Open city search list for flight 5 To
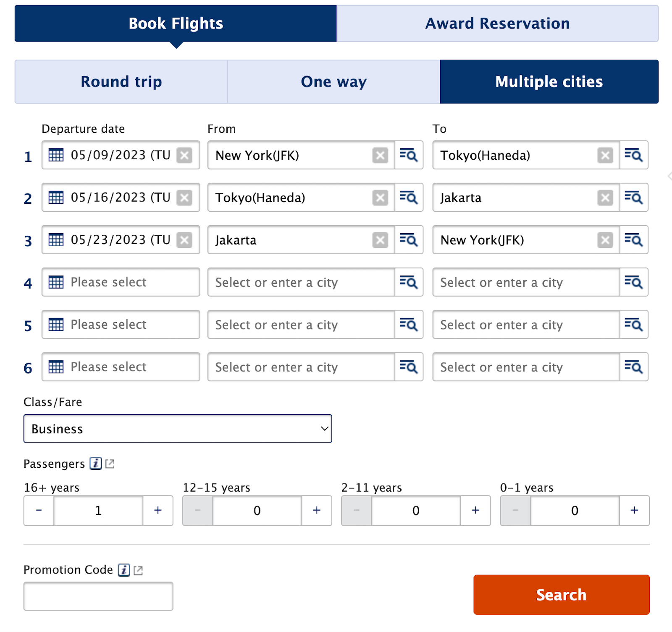The width and height of the screenshot is (672, 632). (x=634, y=324)
